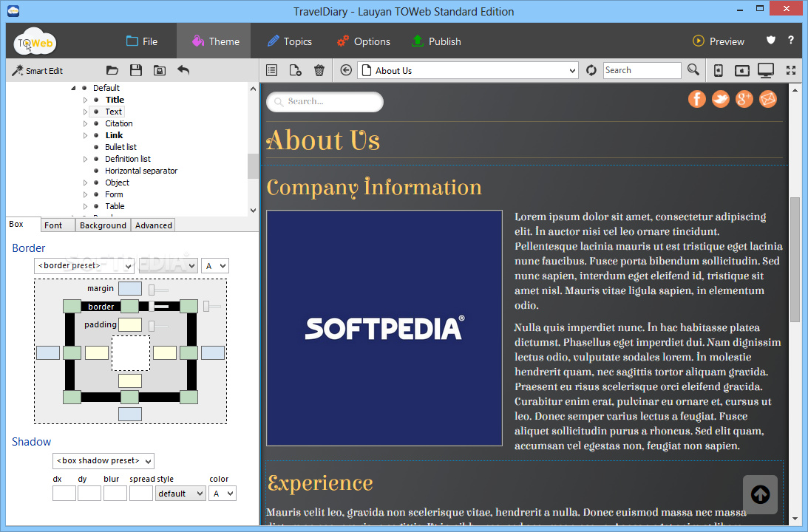Expand the Link tree node
The width and height of the screenshot is (808, 532).
85,135
